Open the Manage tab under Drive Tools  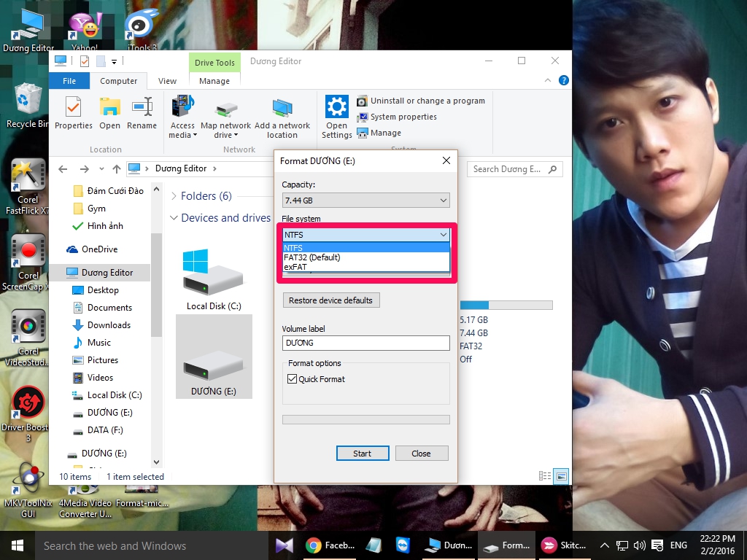pyautogui.click(x=214, y=80)
